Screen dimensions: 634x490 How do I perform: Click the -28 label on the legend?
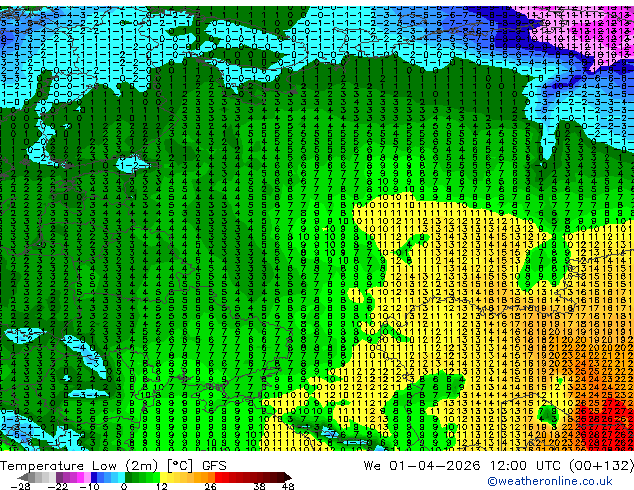pos(20,486)
